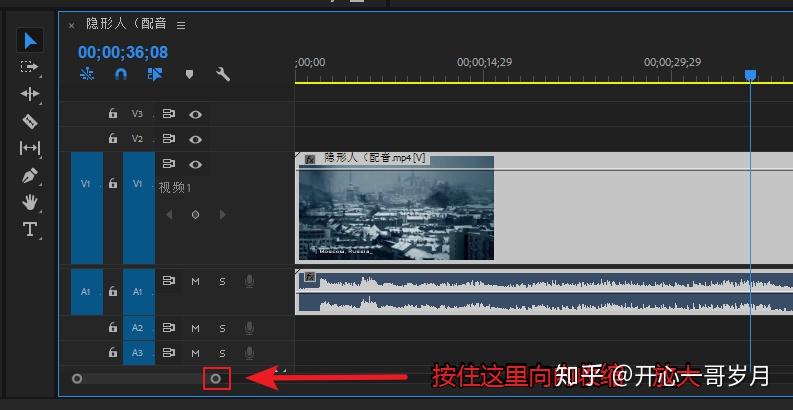Click the 00;00;36;08 timecode field
Screen dimensions: 793x410
[123, 52]
